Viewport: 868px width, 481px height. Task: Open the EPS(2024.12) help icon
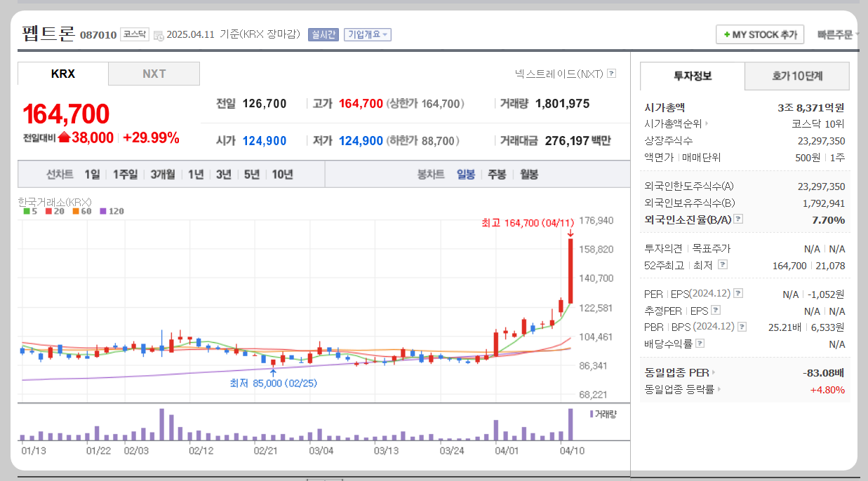(x=738, y=294)
